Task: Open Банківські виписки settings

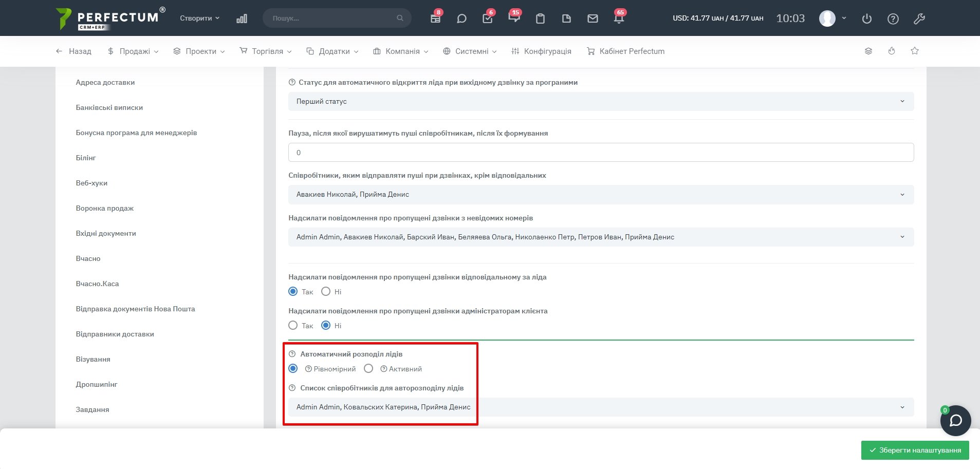Action: (x=109, y=107)
